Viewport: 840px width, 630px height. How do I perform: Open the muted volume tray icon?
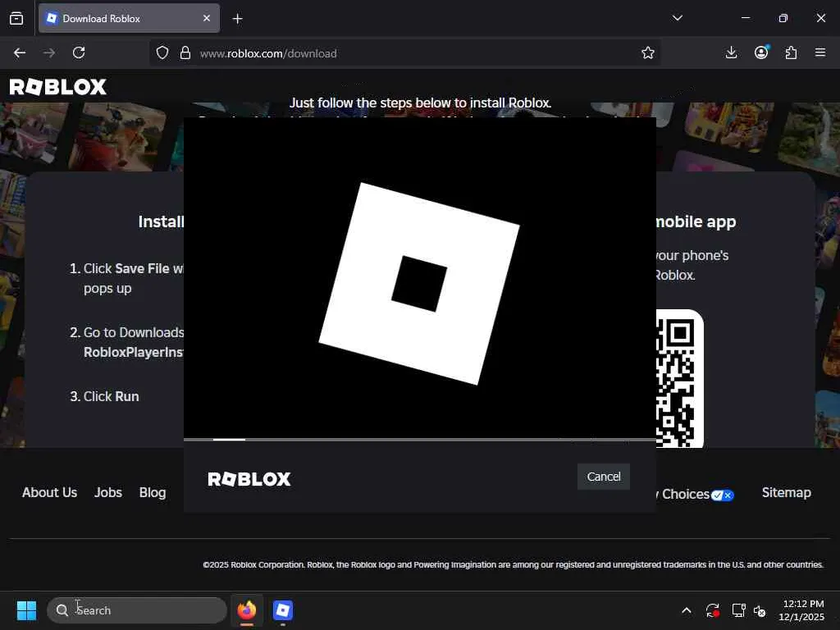(x=760, y=610)
